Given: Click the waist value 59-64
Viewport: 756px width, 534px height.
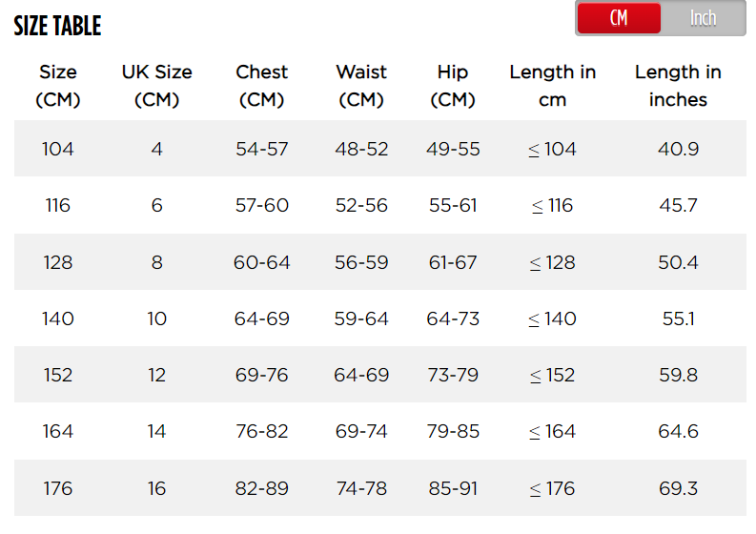Looking at the screenshot, I should point(361,318).
